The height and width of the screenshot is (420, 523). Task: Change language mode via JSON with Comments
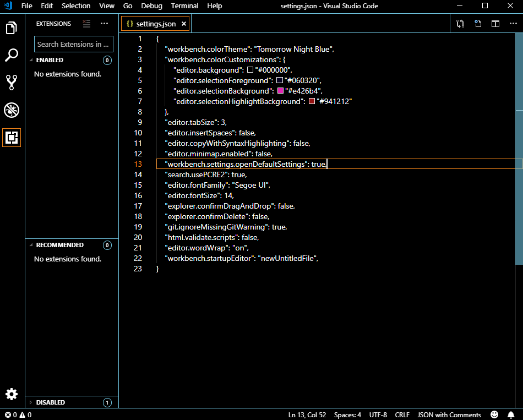tap(448, 414)
